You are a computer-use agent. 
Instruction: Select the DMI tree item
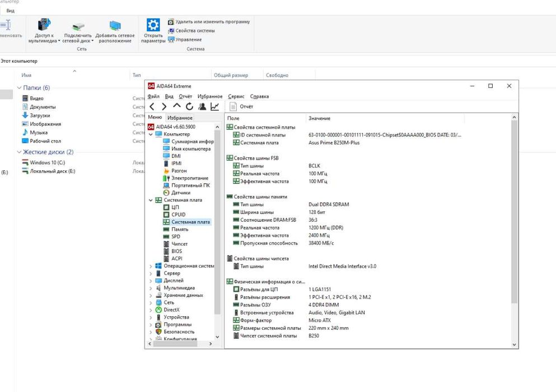(172, 156)
